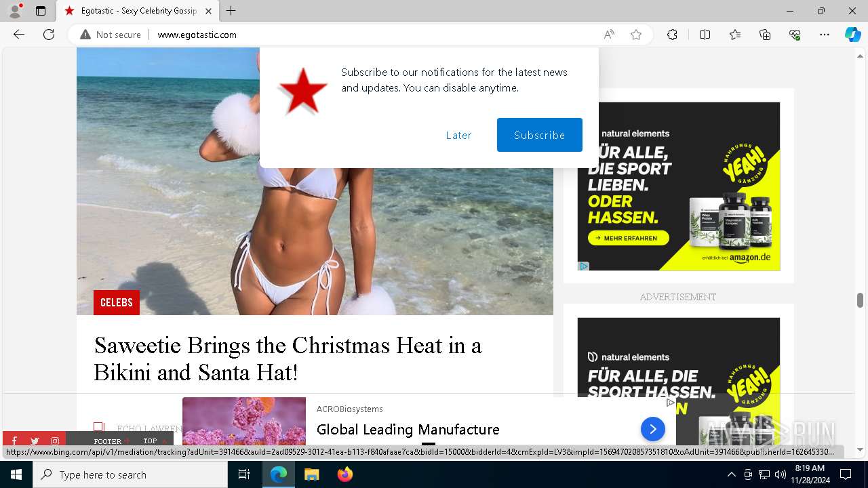This screenshot has height=488, width=868.
Task: Open Browser essentials heart icon
Action: pyautogui.click(x=795, y=35)
